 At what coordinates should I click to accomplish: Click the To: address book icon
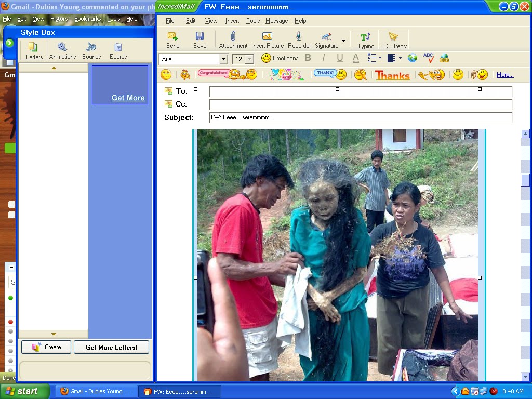click(168, 90)
